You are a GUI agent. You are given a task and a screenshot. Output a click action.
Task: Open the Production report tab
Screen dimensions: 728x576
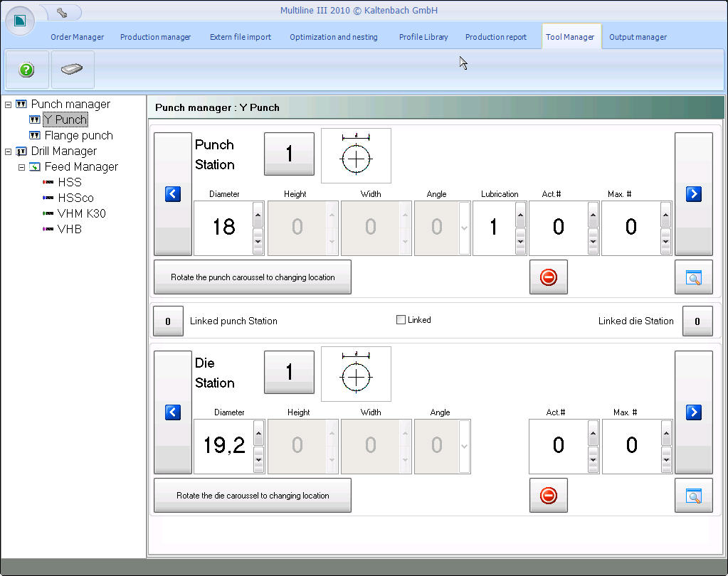pos(496,37)
